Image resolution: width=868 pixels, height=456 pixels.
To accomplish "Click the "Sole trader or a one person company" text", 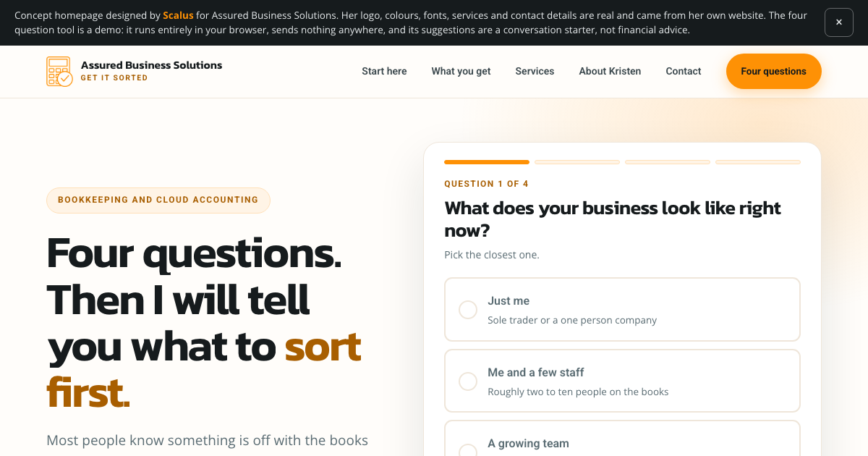I will click(572, 320).
